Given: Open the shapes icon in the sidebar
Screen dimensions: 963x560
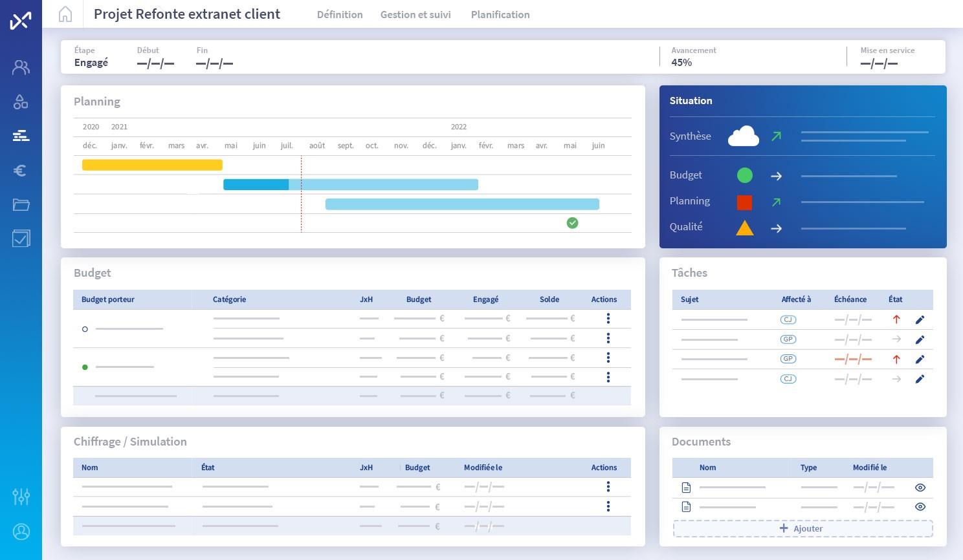Looking at the screenshot, I should (x=21, y=102).
